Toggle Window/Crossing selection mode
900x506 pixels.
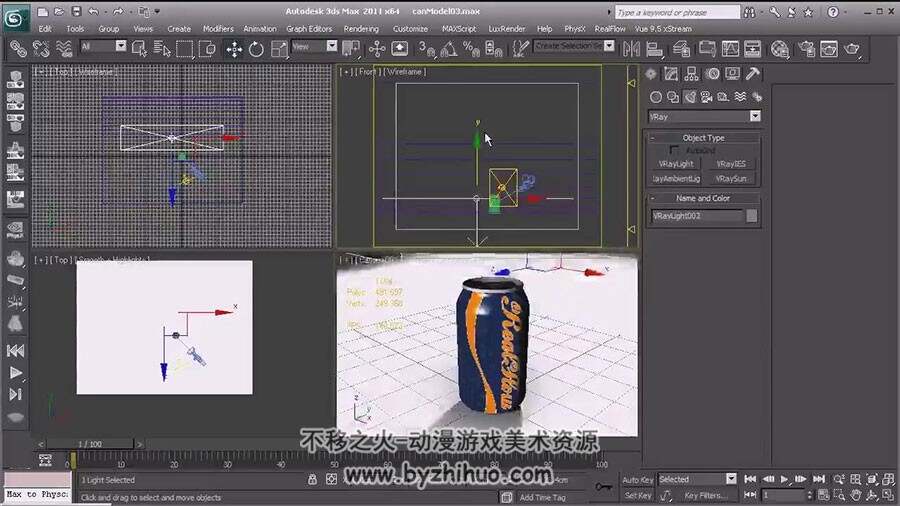click(x=207, y=49)
